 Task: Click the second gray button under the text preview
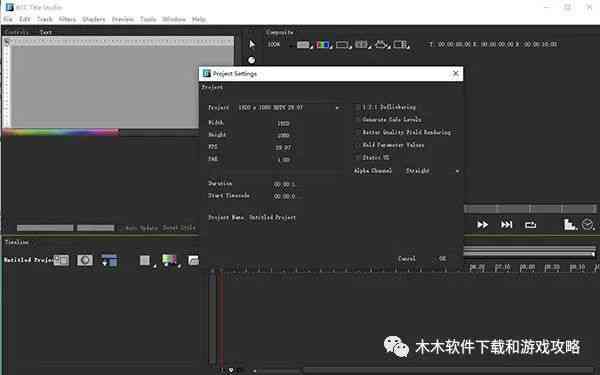96,228
